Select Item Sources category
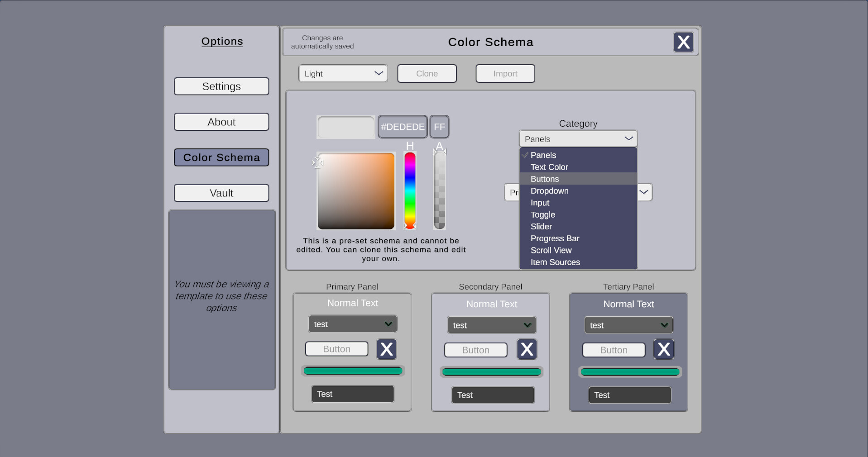Screen dimensions: 868x457 click(x=555, y=262)
